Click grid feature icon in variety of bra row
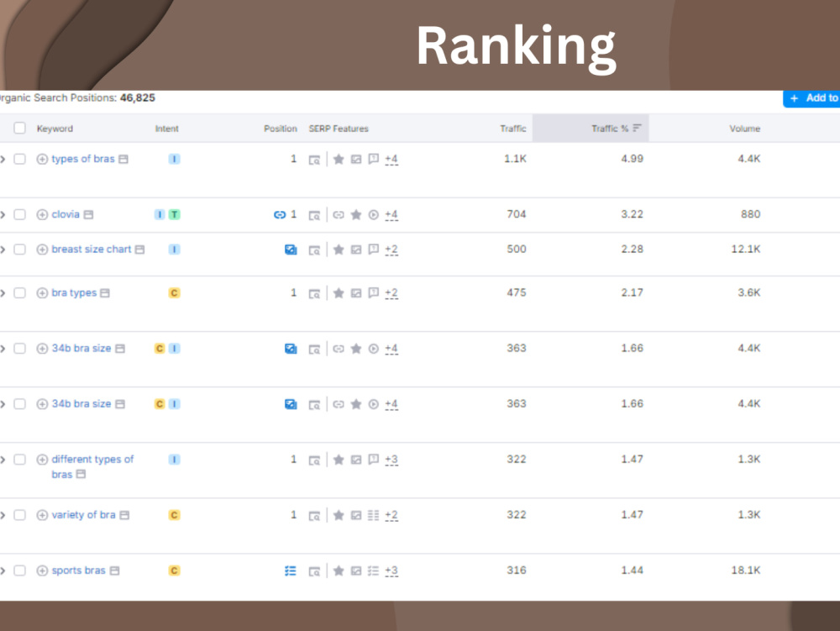Image resolution: width=840 pixels, height=631 pixels. (x=374, y=515)
